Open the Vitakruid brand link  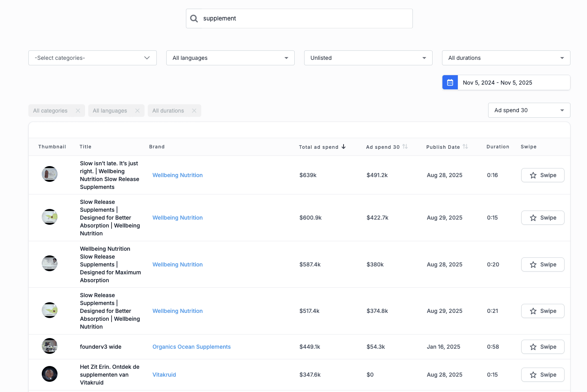coord(164,375)
